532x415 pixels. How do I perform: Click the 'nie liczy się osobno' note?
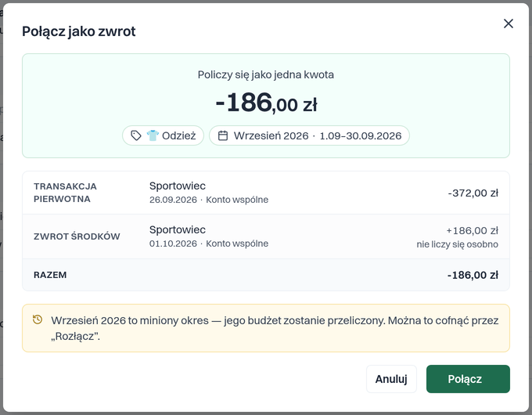(x=458, y=244)
